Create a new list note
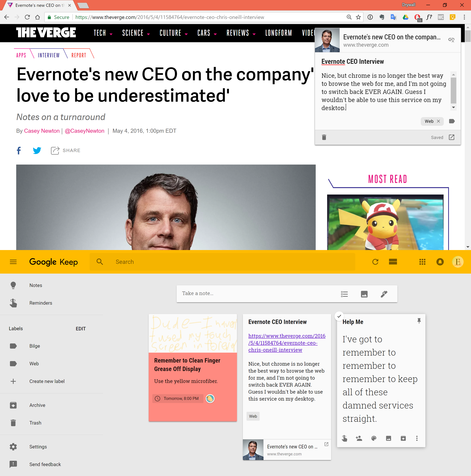The image size is (471, 476). (x=344, y=294)
